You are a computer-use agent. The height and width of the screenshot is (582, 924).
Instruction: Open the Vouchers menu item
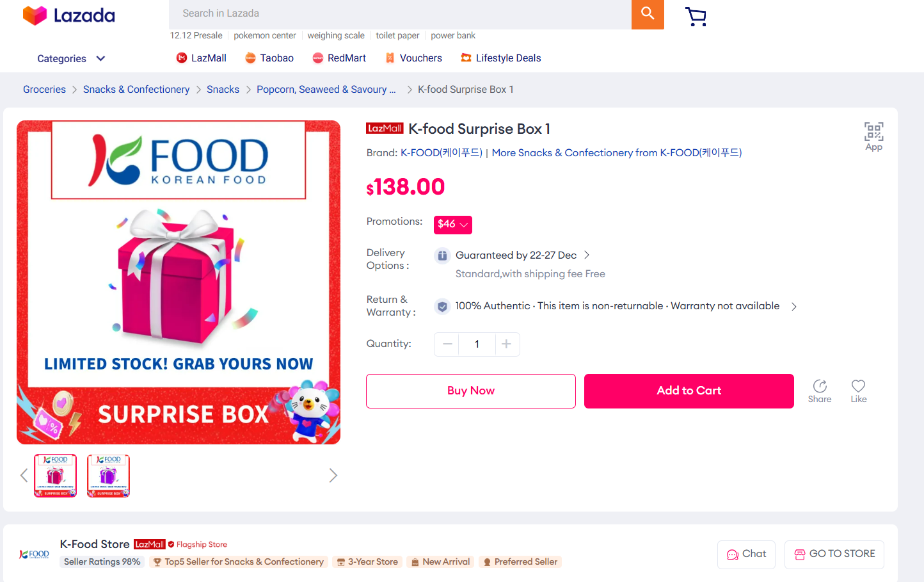pyautogui.click(x=413, y=58)
